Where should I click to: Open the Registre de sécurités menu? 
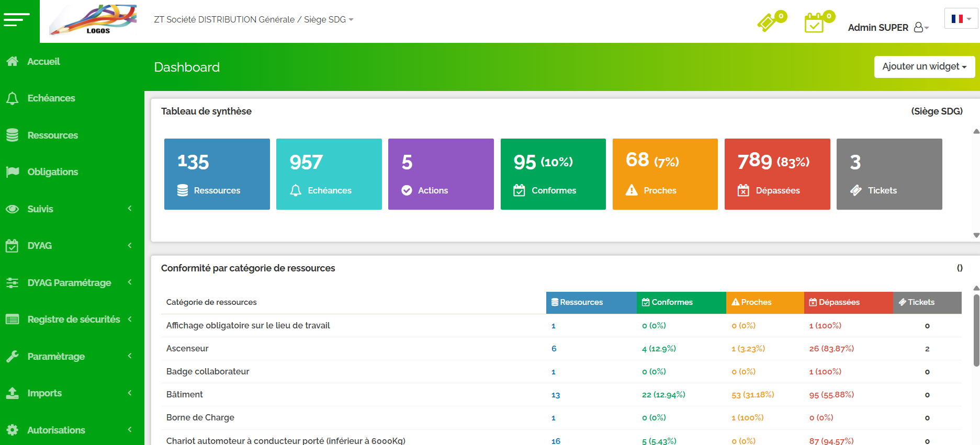click(72, 320)
